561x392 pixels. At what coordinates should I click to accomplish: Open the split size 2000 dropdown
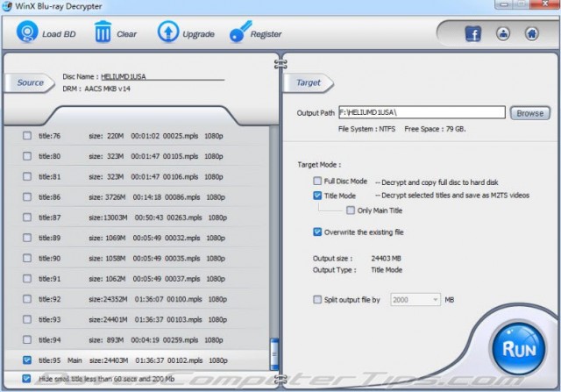(415, 300)
